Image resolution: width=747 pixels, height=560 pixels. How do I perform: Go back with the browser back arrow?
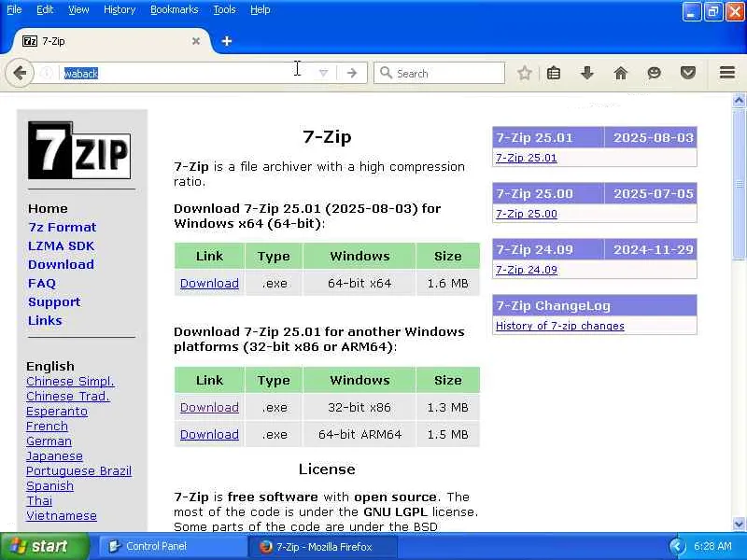pyautogui.click(x=20, y=73)
